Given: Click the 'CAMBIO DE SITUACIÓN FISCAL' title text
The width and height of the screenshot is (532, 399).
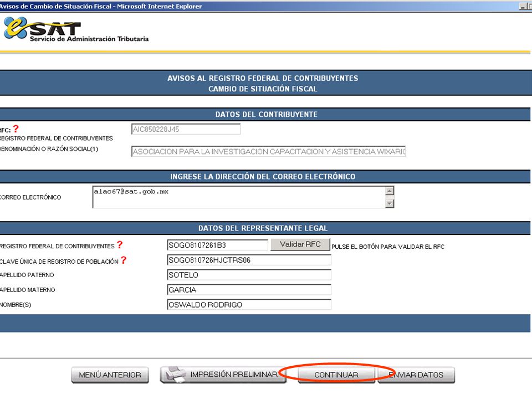Looking at the screenshot, I should [x=263, y=89].
